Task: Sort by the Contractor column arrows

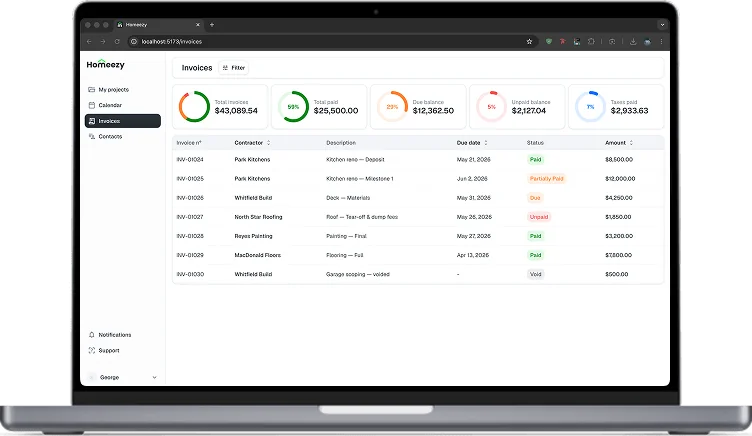Action: coord(269,143)
